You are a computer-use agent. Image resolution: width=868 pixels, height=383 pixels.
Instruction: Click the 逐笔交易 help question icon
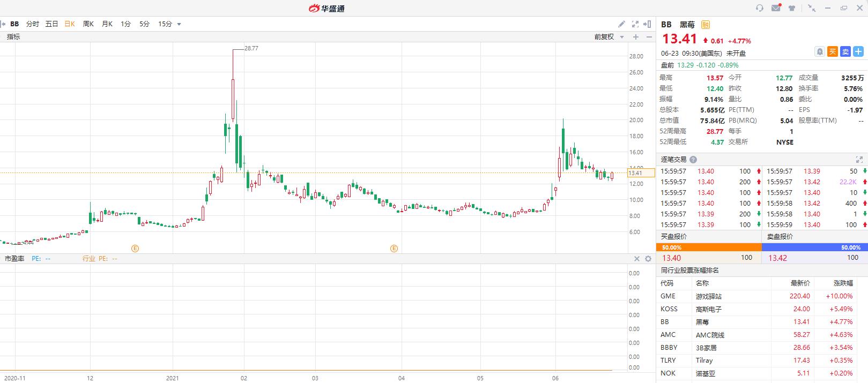[x=693, y=160]
